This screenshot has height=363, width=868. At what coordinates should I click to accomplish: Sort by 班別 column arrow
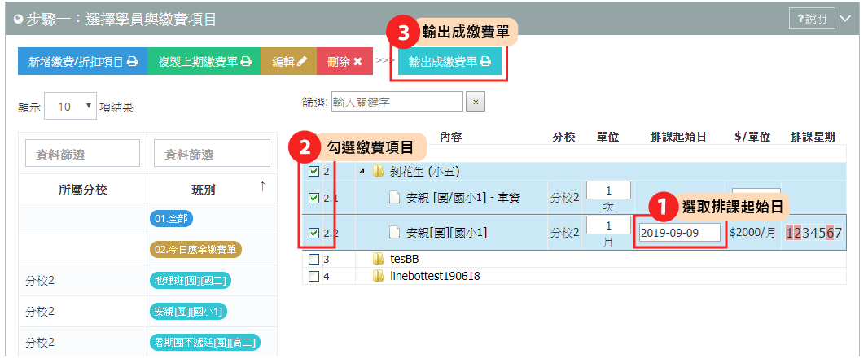coord(262,188)
